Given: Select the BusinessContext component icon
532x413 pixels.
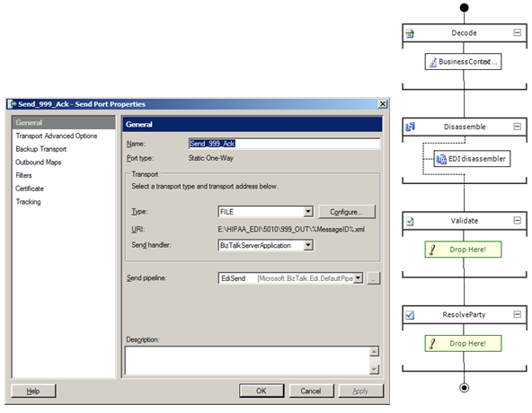Looking at the screenshot, I should (433, 62).
